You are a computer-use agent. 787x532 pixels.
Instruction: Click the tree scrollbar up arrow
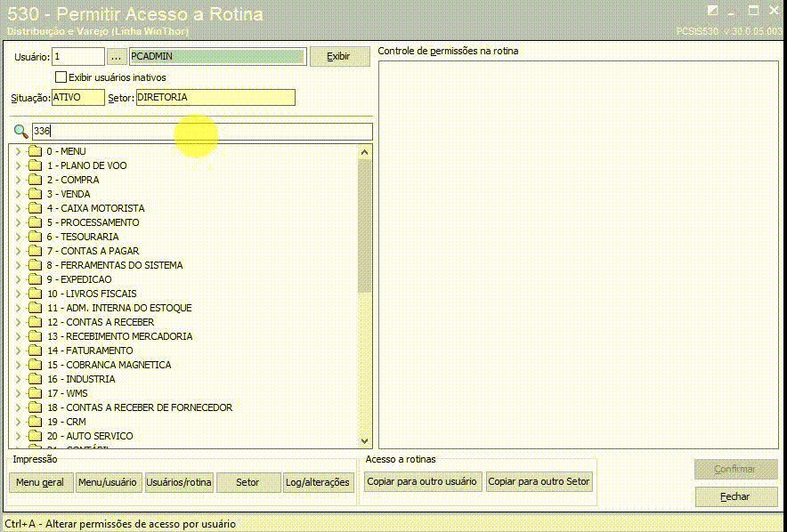click(365, 152)
